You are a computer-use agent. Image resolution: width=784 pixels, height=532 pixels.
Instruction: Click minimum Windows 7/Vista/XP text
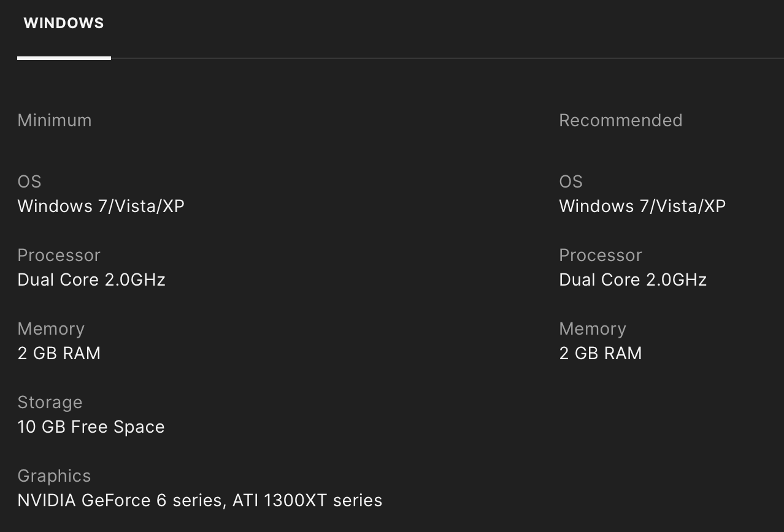101,206
